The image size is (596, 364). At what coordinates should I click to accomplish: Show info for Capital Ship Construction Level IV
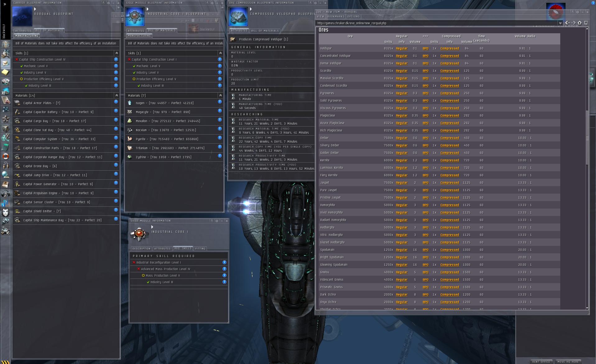click(116, 59)
